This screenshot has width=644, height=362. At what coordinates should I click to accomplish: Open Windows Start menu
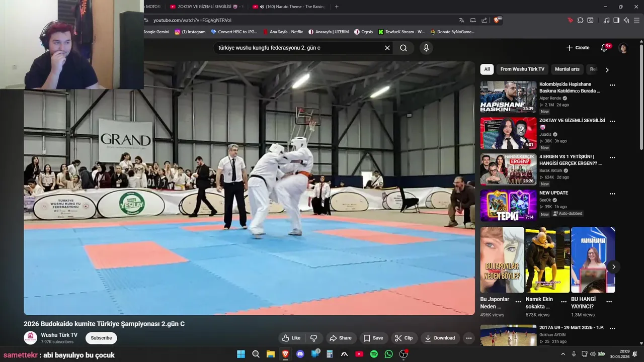(x=241, y=354)
